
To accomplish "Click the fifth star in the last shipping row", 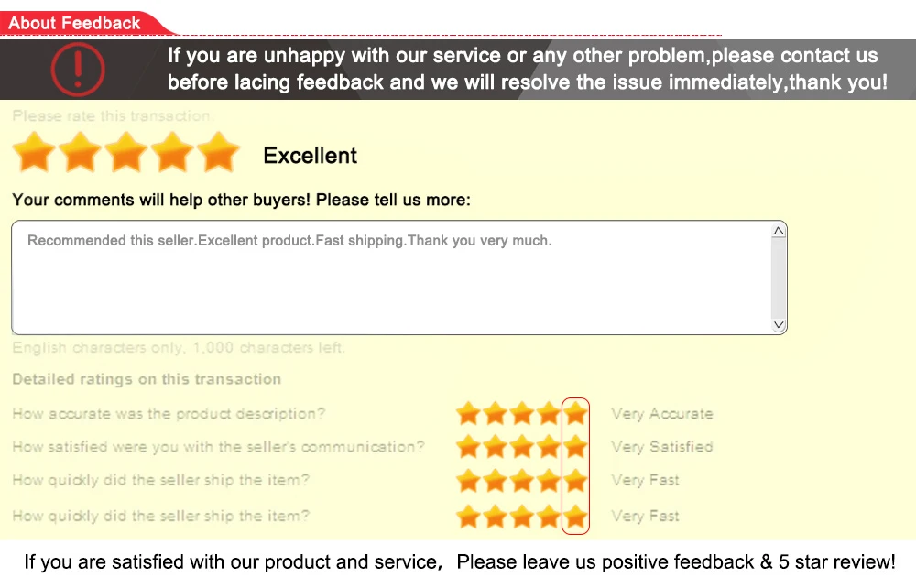I will click(x=575, y=517).
